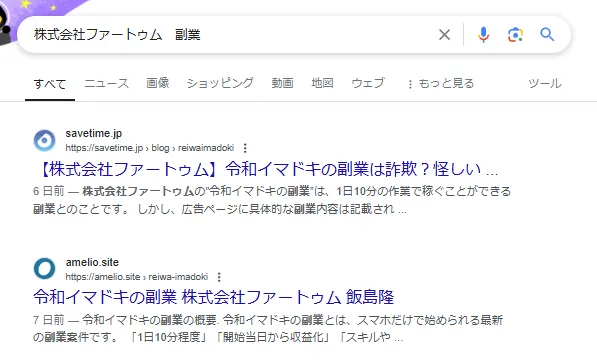Switch to the 画像 tab
The width and height of the screenshot is (597, 360).
tap(158, 83)
